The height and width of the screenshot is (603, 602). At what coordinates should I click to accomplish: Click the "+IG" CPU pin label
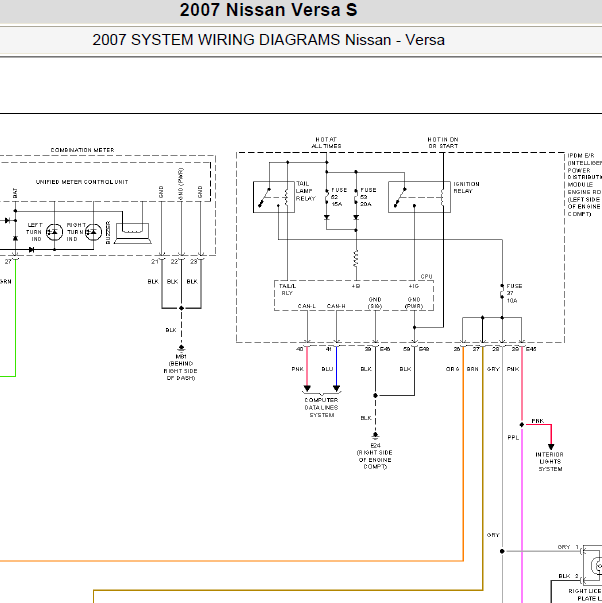point(414,286)
